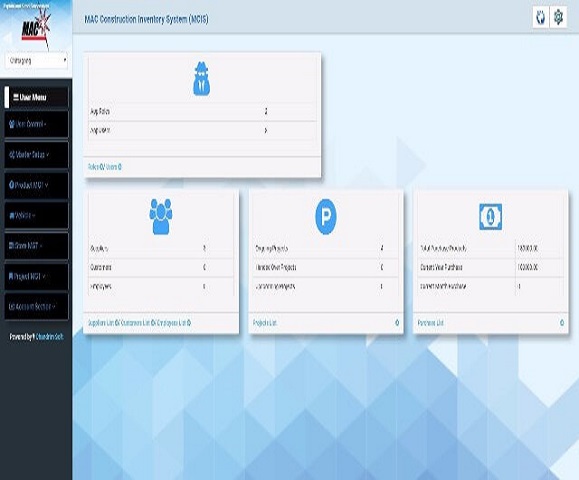
Task: Click the MAC company logo
Action: coord(36,28)
